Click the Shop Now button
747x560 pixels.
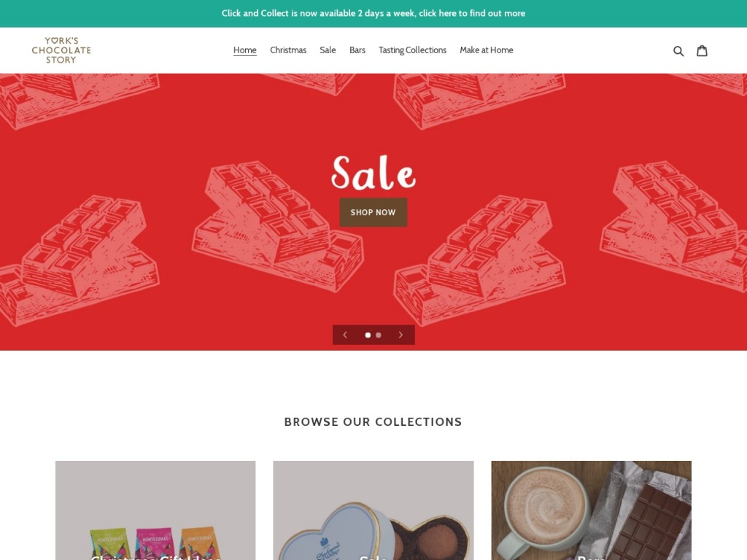[373, 212]
